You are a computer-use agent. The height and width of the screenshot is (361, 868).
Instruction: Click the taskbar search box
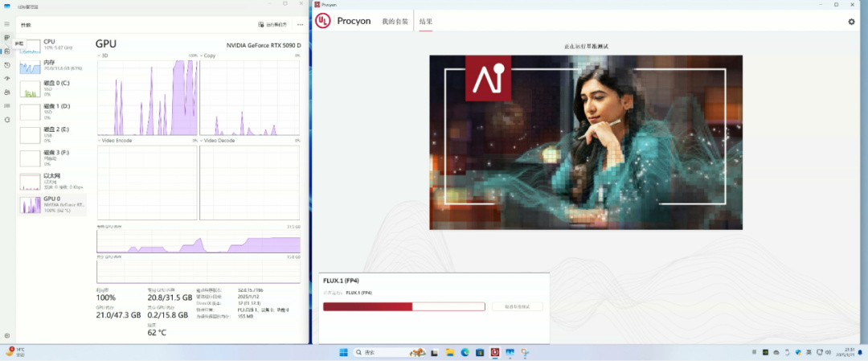coord(388,352)
